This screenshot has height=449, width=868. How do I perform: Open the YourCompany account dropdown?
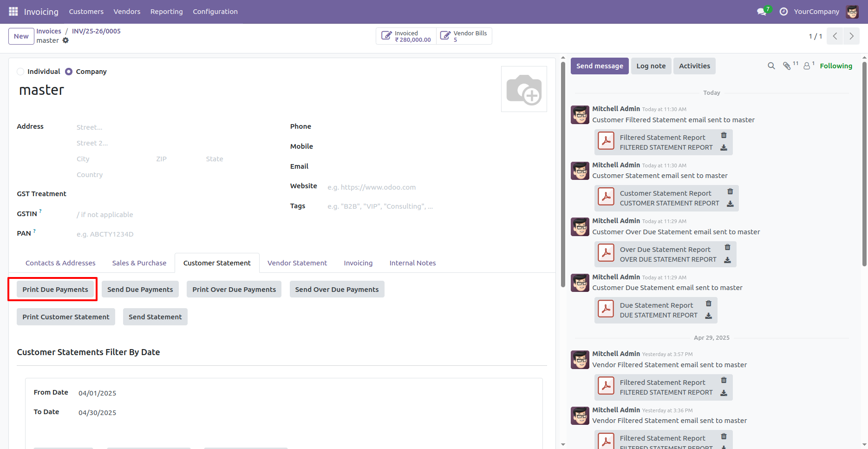(x=816, y=11)
